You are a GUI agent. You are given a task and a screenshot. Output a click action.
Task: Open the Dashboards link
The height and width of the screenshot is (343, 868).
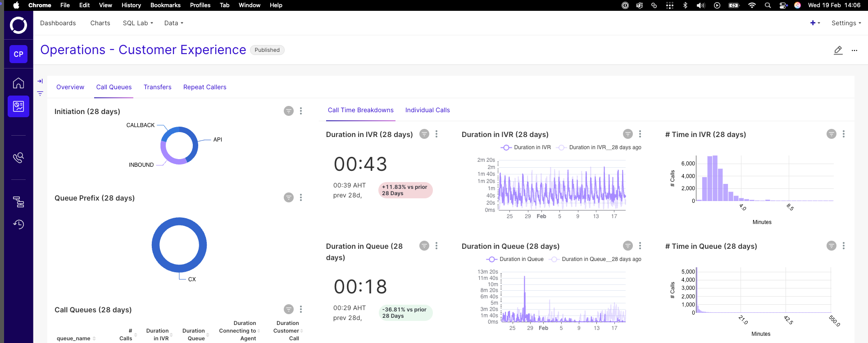[x=58, y=23]
